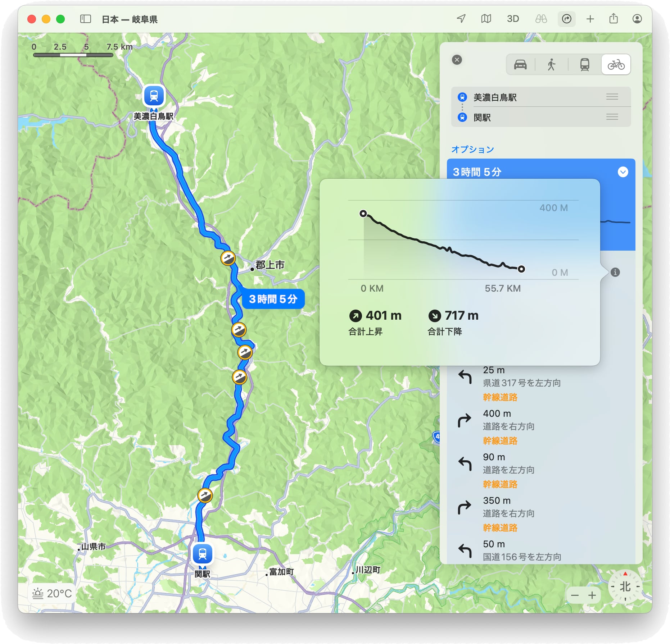670x644 pixels.
Task: Select the transit transport mode
Action: pos(585,65)
